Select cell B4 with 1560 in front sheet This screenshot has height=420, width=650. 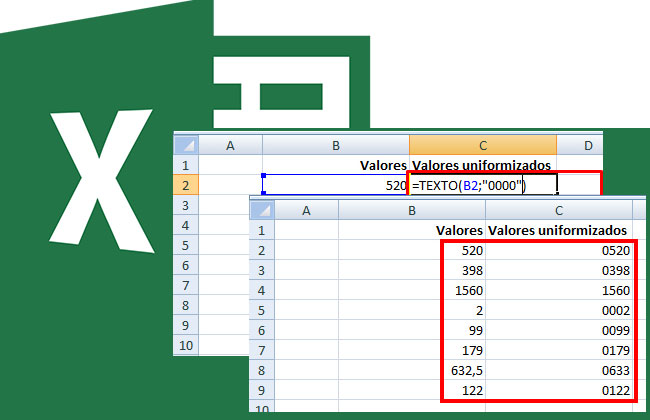[x=412, y=290]
